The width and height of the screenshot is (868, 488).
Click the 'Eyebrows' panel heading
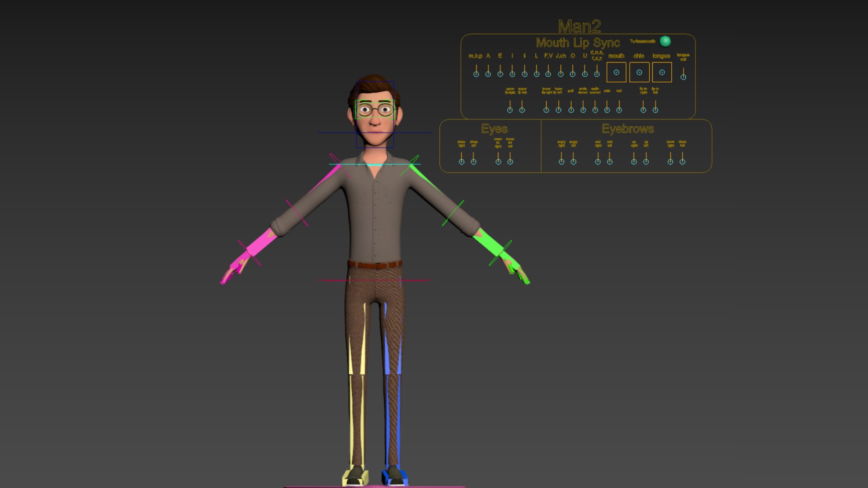click(628, 129)
